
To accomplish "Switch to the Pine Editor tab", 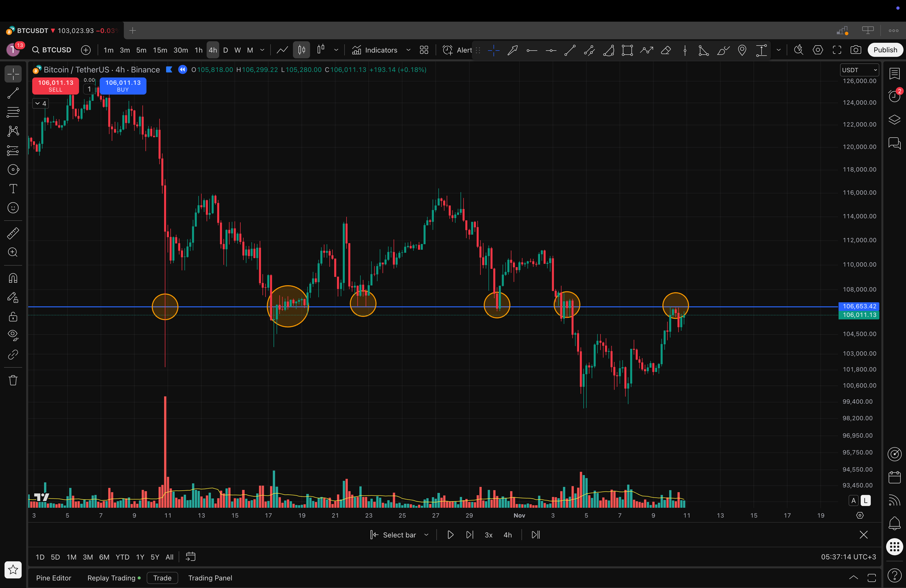I will (54, 578).
